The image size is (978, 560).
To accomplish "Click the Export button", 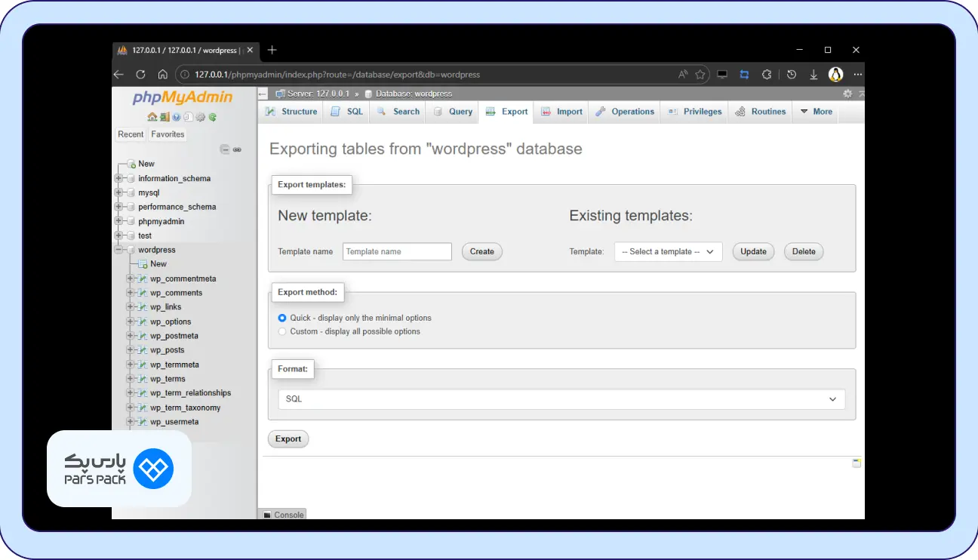I will point(288,438).
